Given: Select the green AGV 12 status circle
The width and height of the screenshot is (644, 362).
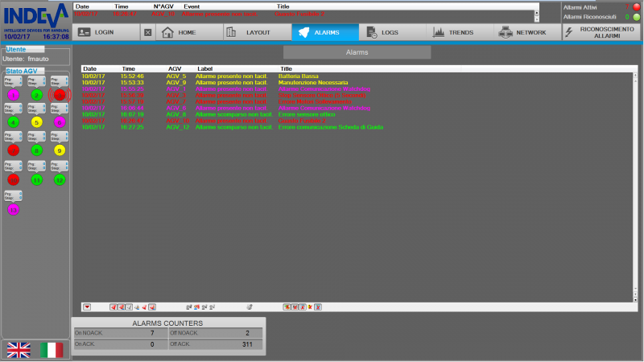Looking at the screenshot, I should pos(60,179).
